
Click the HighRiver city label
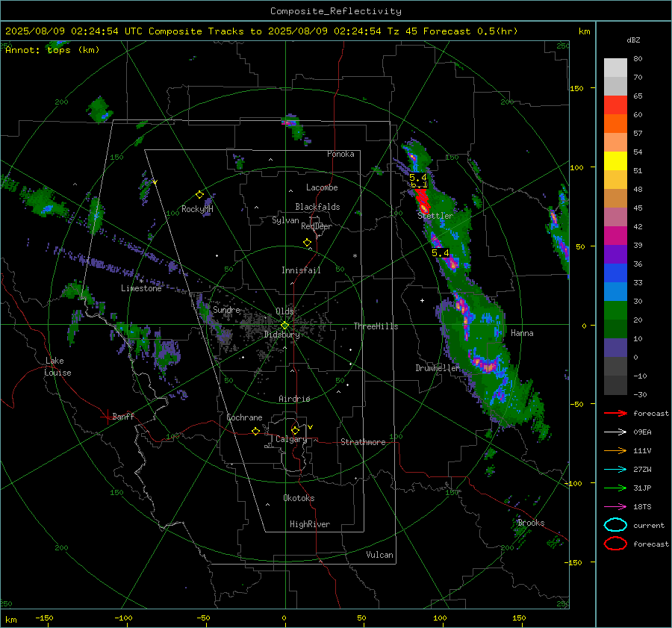click(x=310, y=524)
